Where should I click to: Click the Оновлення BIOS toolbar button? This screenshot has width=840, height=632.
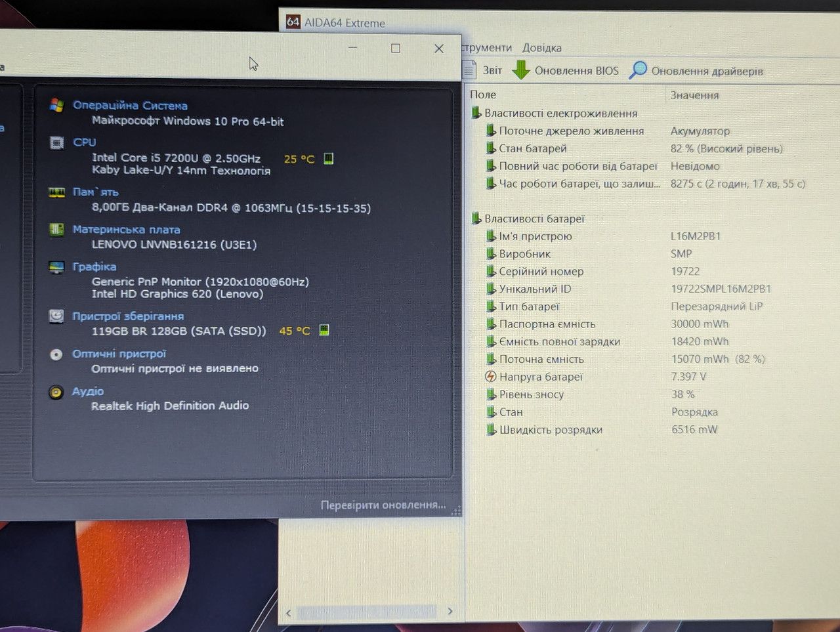click(566, 70)
